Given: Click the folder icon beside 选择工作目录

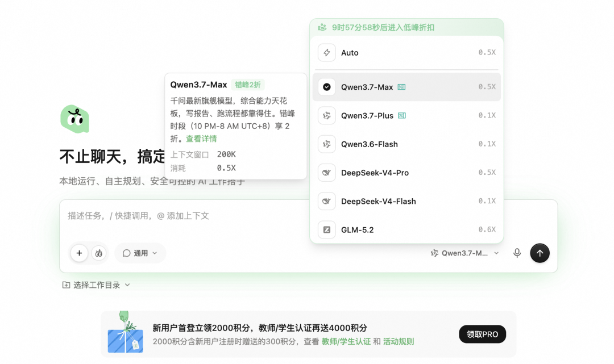Looking at the screenshot, I should tap(66, 285).
